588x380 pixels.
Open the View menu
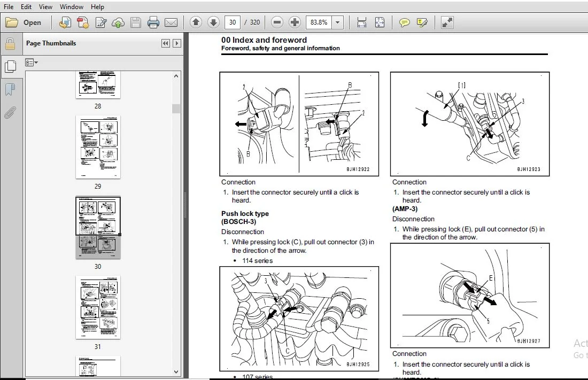click(x=45, y=7)
